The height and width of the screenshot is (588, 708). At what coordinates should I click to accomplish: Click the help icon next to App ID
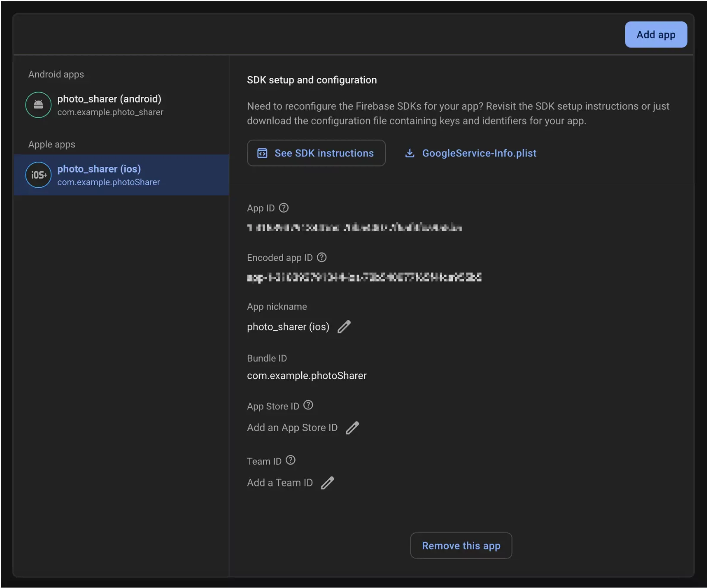pyautogui.click(x=284, y=208)
